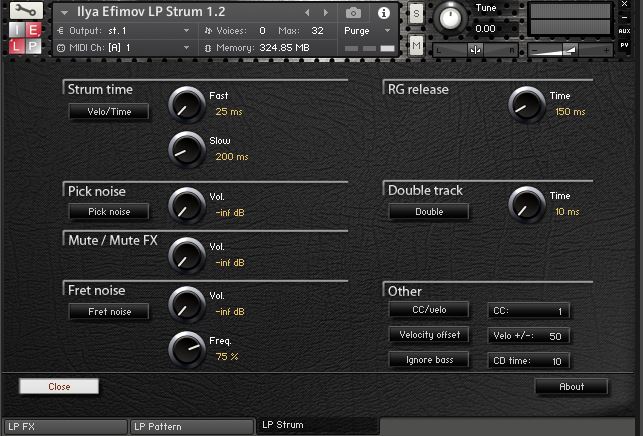The width and height of the screenshot is (643, 436).
Task: Click the Mute FX Vol knob
Action: [187, 256]
